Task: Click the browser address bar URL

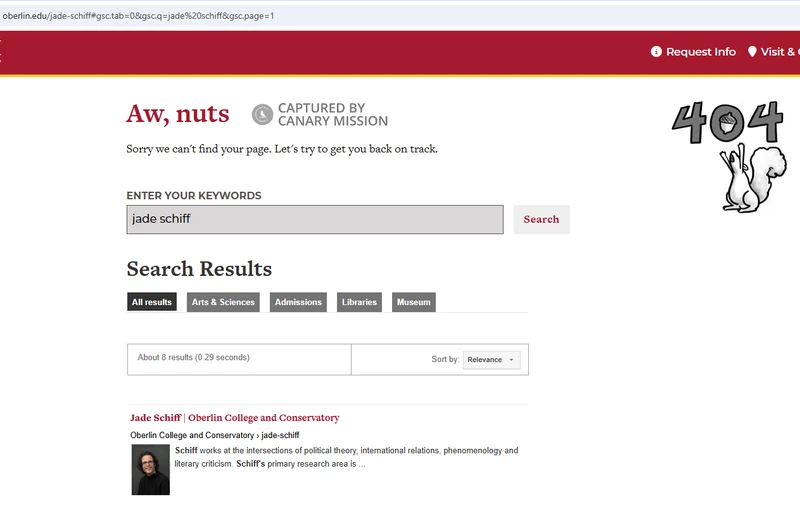Action: (x=138, y=16)
